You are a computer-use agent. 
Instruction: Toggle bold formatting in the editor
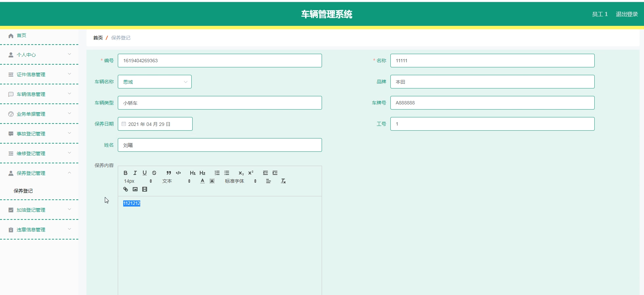pyautogui.click(x=126, y=173)
